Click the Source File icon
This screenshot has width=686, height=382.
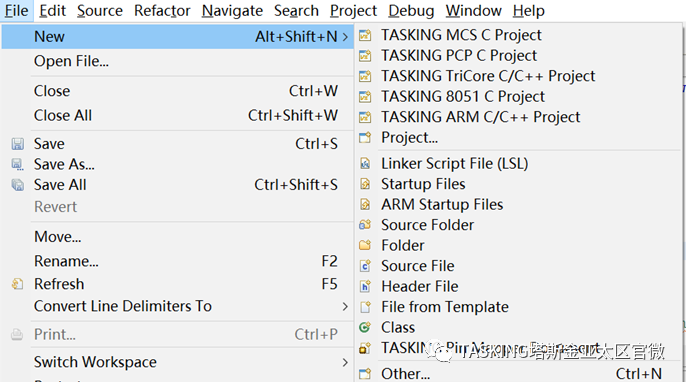point(365,266)
